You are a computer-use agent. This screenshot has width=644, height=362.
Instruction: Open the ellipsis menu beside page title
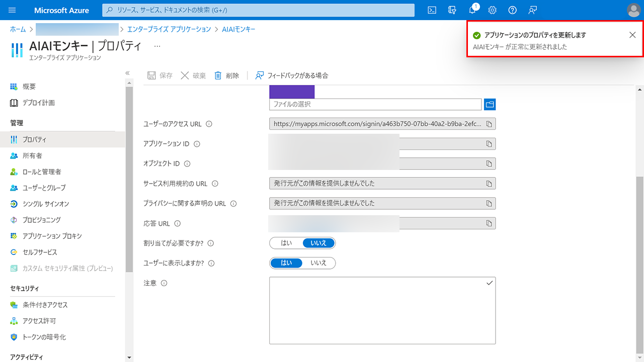pos(157,46)
